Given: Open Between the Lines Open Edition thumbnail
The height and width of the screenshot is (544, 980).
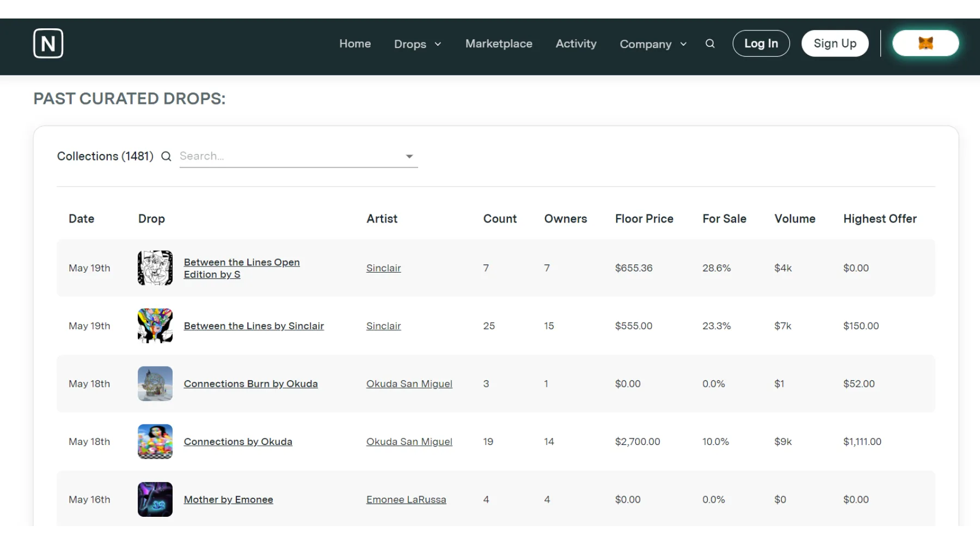Looking at the screenshot, I should (155, 268).
